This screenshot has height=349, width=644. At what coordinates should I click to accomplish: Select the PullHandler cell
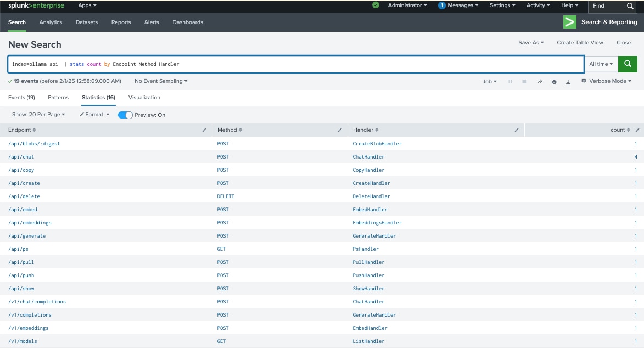click(x=368, y=262)
